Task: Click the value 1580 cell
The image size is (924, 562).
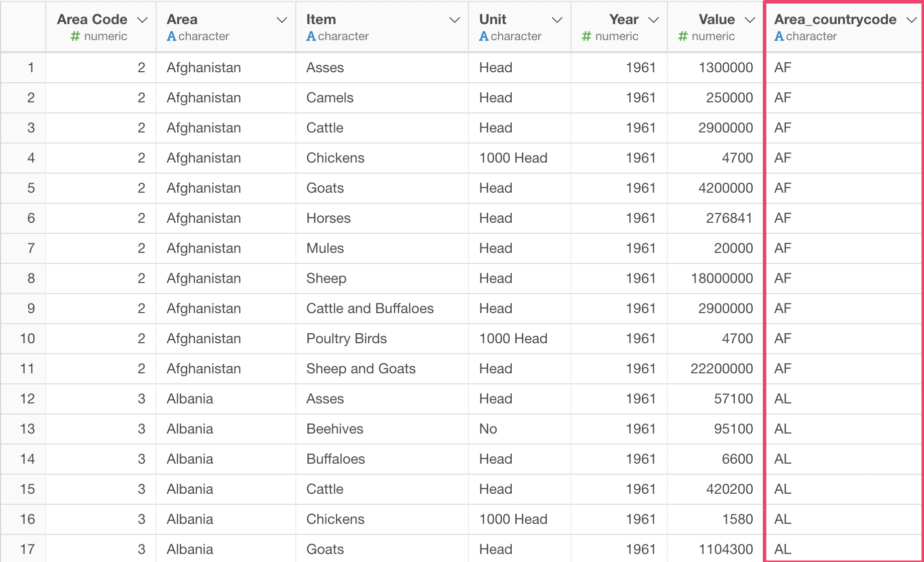Action: pos(716,519)
